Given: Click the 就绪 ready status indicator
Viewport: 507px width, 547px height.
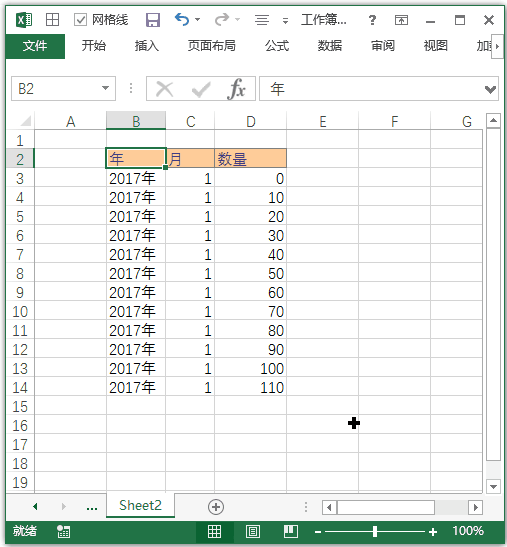Looking at the screenshot, I should 25,531.
